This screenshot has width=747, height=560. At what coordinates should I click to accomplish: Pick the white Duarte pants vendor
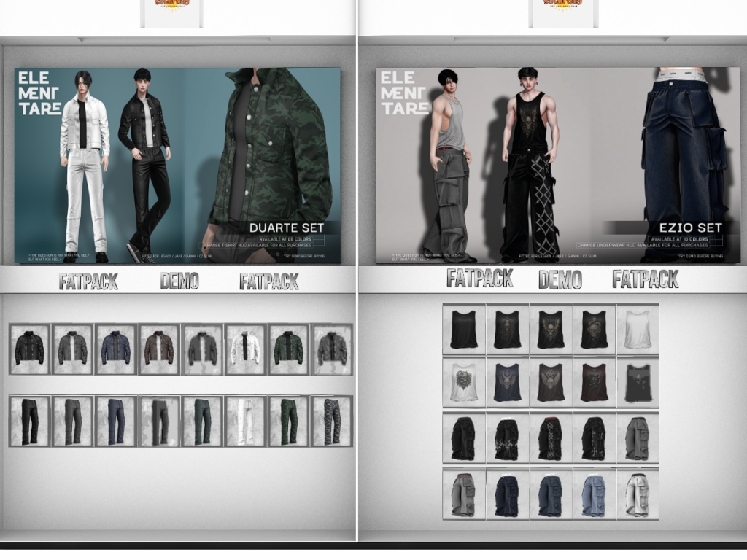[245, 421]
